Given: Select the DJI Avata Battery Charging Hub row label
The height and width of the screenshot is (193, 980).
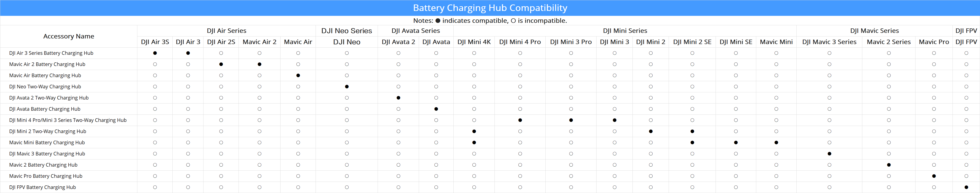Looking at the screenshot, I should (x=44, y=109).
